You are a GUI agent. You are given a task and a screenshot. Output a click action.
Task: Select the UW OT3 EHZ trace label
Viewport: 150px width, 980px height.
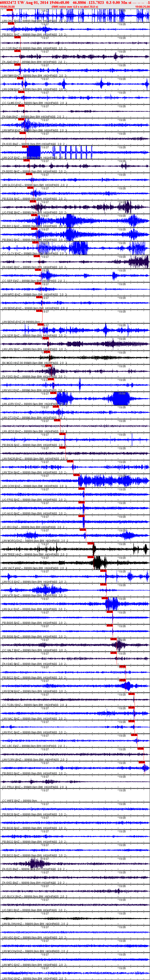point(35,418)
